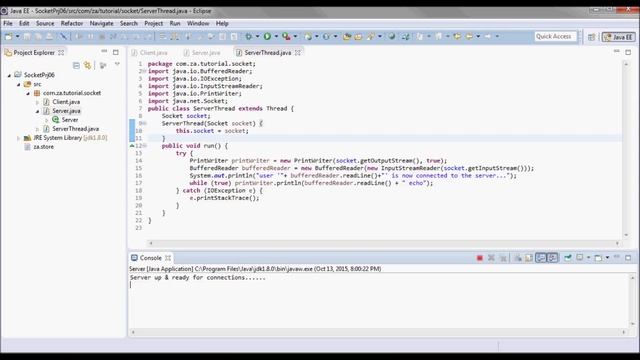Open Project Explorer View Menu arrow
Viewport: 640px width, 360px height.
(x=117, y=64)
